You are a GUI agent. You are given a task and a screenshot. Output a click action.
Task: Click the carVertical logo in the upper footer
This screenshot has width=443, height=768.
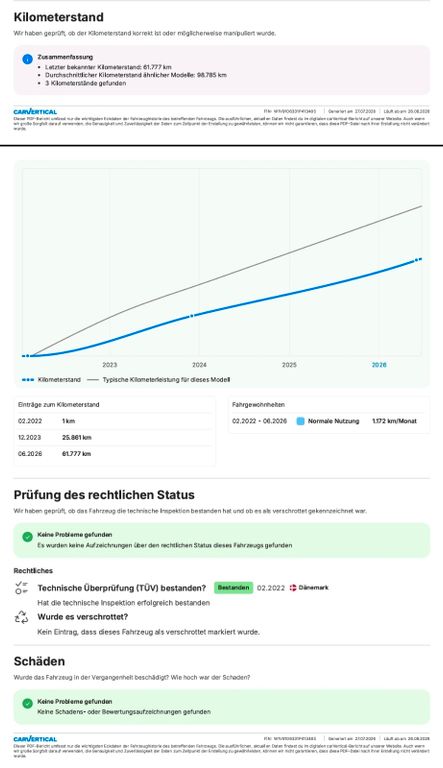(35, 112)
